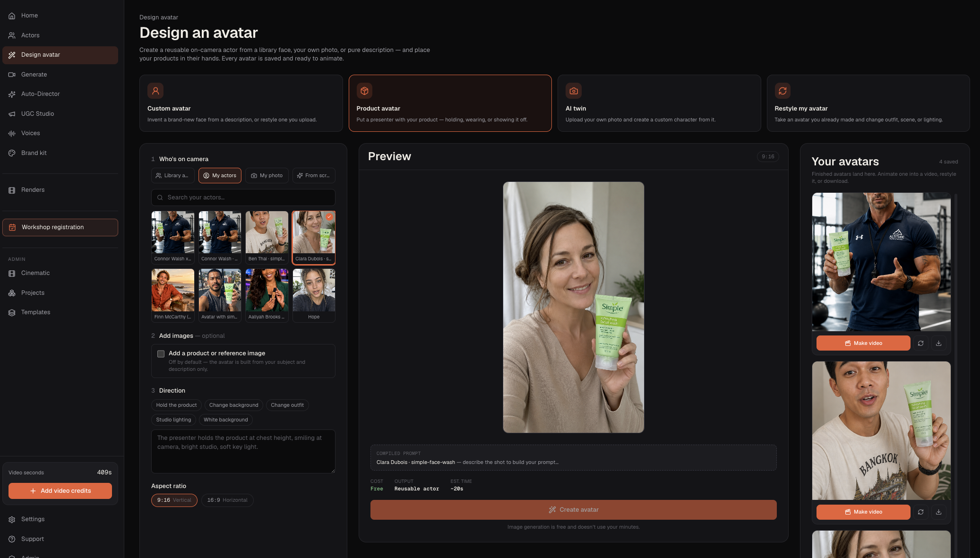Open the Generate page
Screen dimensions: 980x558
[60, 75]
